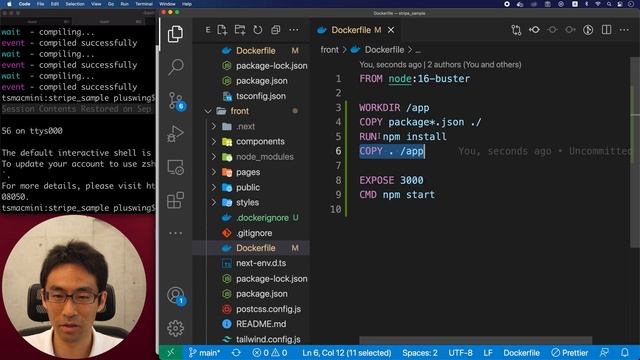Viewport: 640px width, 360px height.
Task: Expand the styles folder
Action: (x=214, y=202)
